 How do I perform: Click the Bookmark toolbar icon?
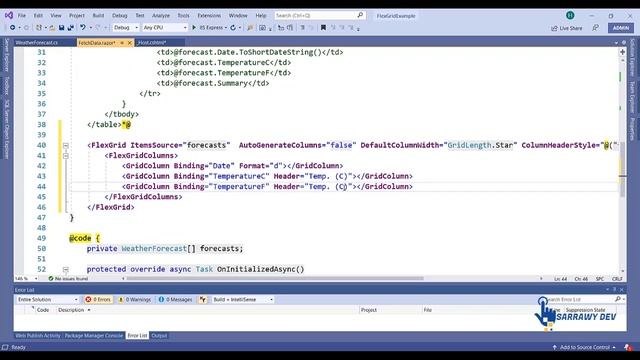pos(323,27)
